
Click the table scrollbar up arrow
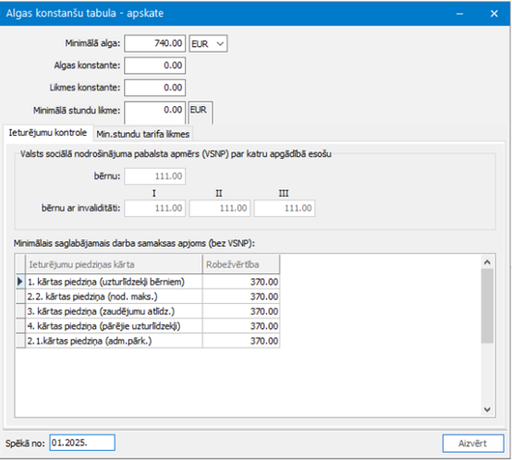pos(487,263)
